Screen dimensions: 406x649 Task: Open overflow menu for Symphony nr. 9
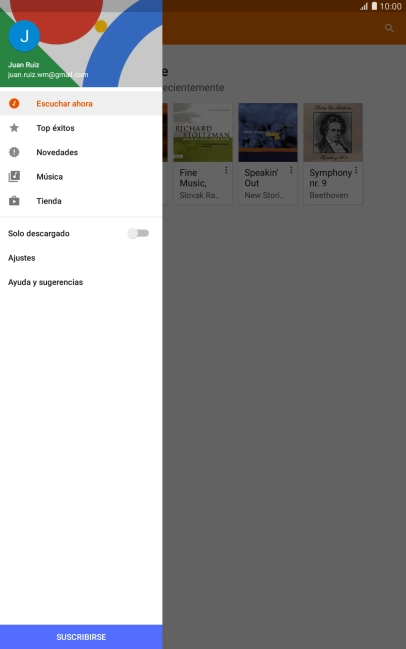click(356, 170)
